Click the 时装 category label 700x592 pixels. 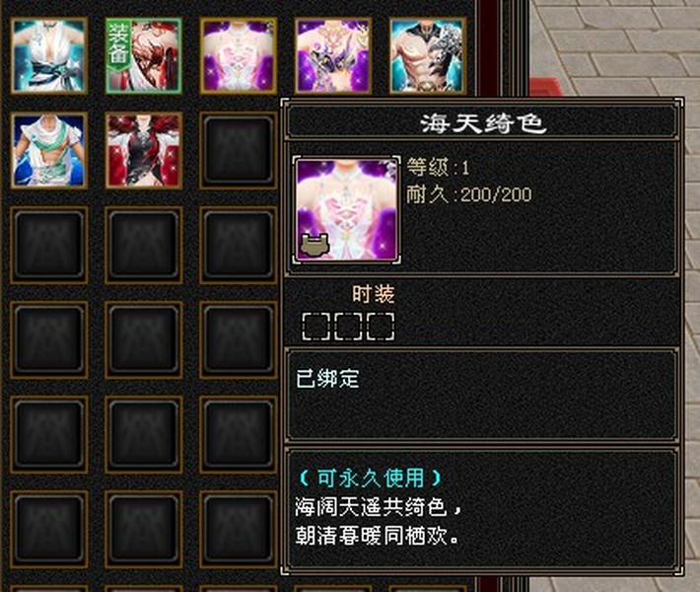[374, 294]
